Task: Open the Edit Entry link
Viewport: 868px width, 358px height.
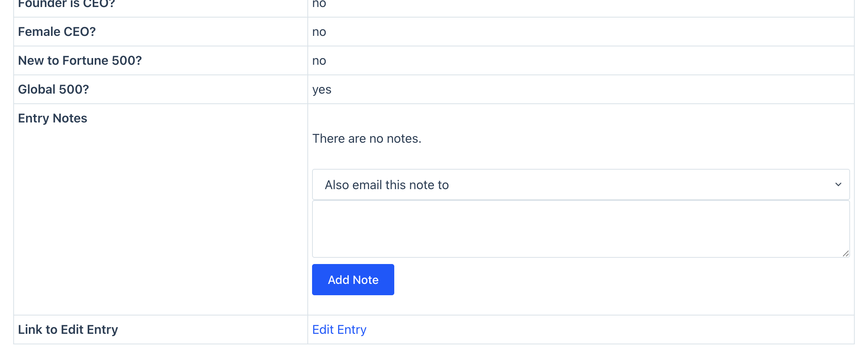Action: click(339, 330)
